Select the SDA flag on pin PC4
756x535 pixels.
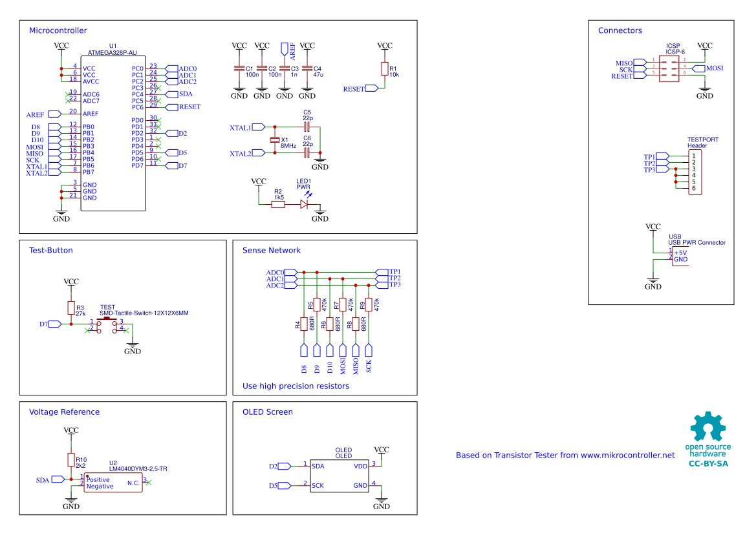tap(171, 94)
